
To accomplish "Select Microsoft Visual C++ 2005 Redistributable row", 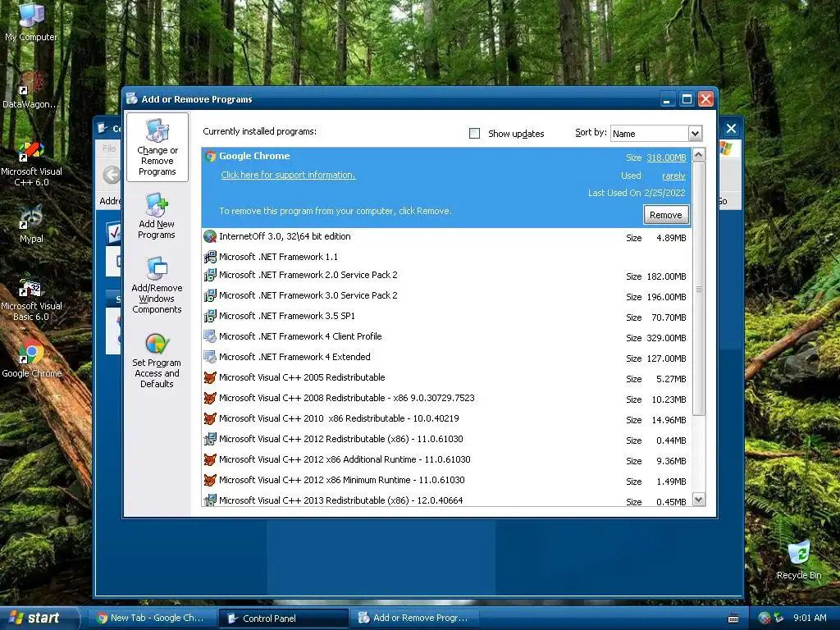I will point(447,378).
